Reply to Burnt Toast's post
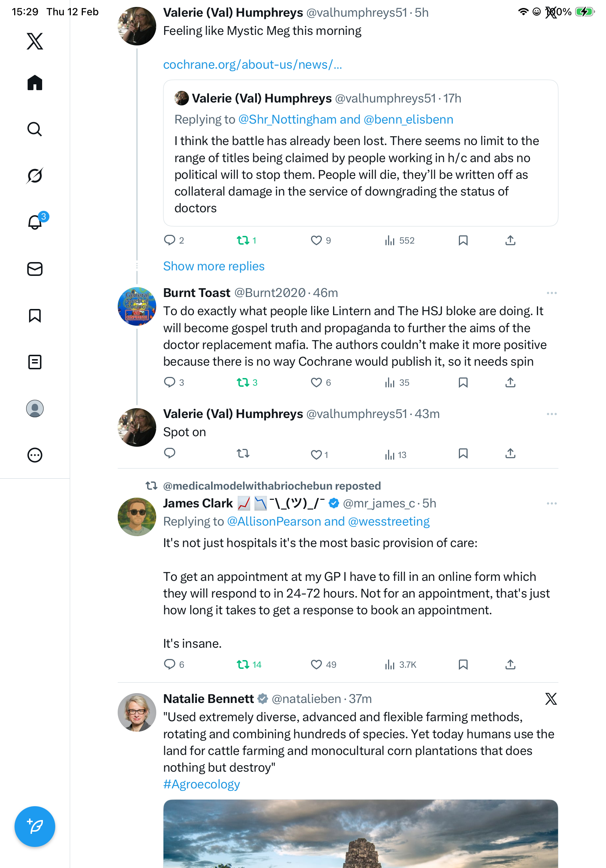The height and width of the screenshot is (868, 606). 170,382
